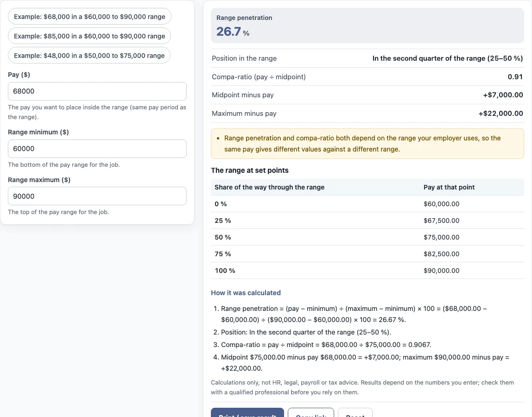
Task: Select the $60,000.00 table cell
Action: tap(442, 204)
